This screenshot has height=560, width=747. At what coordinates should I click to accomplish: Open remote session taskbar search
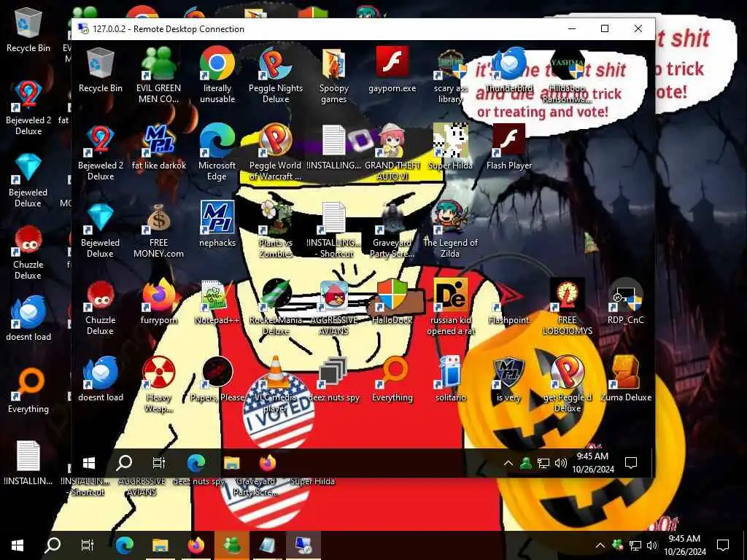pos(124,463)
